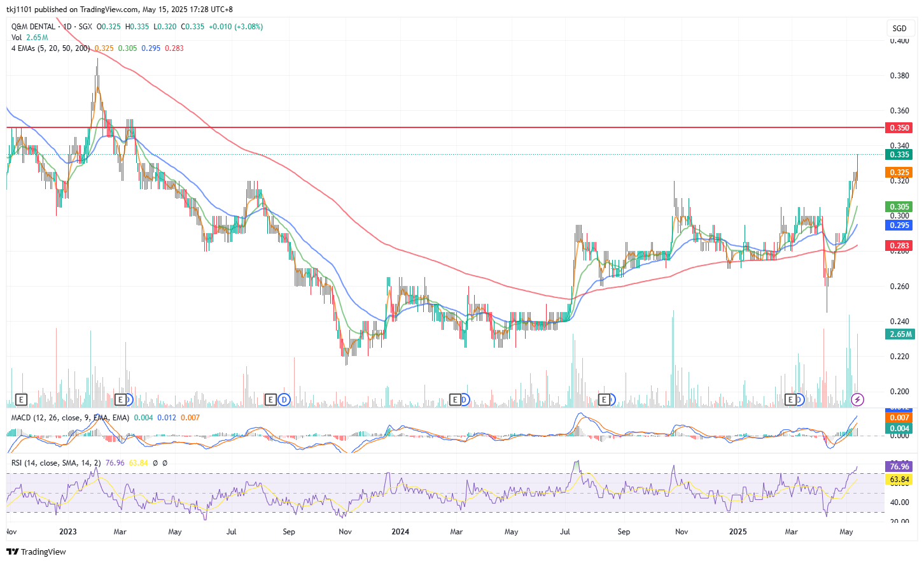The height and width of the screenshot is (563, 924).
Task: Select the RSI (14, close, SMA, 14, 2) legend
Action: tap(56, 463)
